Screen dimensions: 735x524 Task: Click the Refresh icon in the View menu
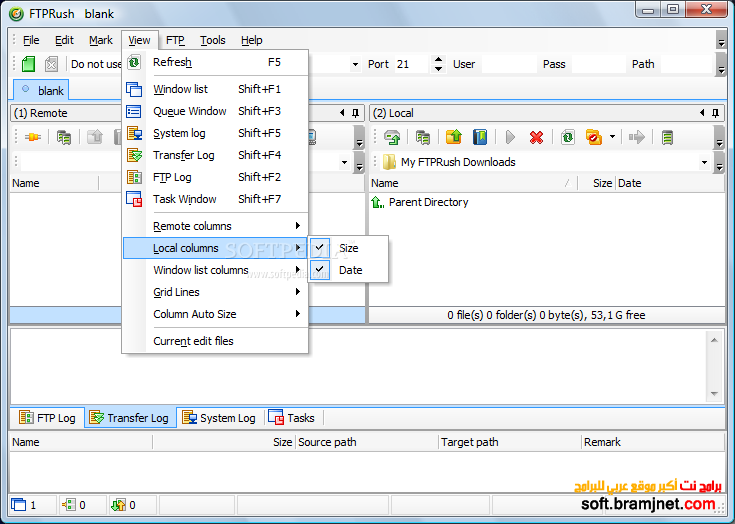(x=134, y=62)
